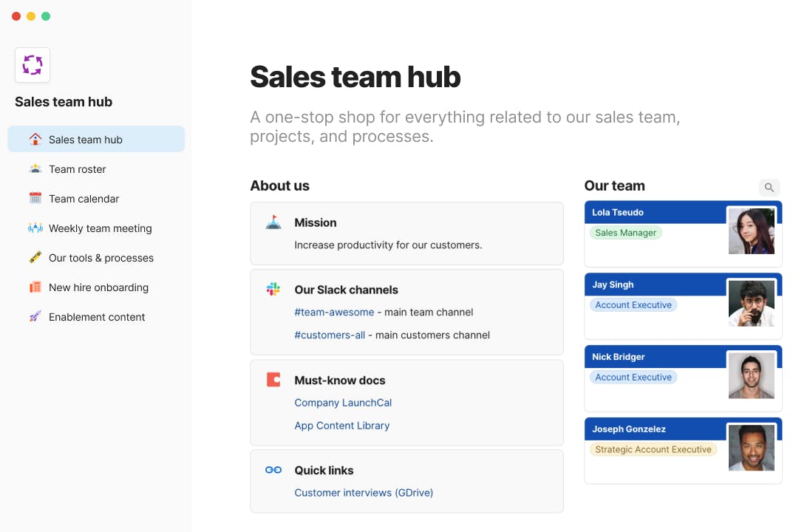Click the rocket icon beside Enablement content
810x532 pixels.
pyautogui.click(x=35, y=316)
